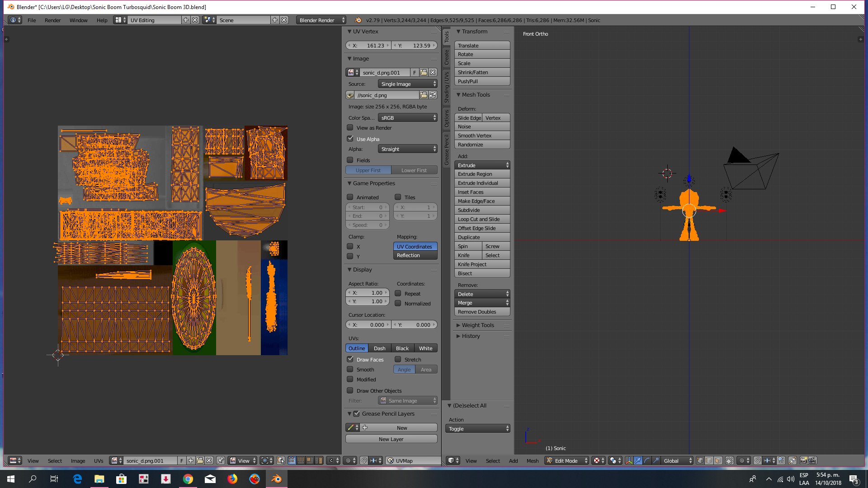Open the Edit Mode dropdown
This screenshot has height=488, width=868.
[x=566, y=460]
